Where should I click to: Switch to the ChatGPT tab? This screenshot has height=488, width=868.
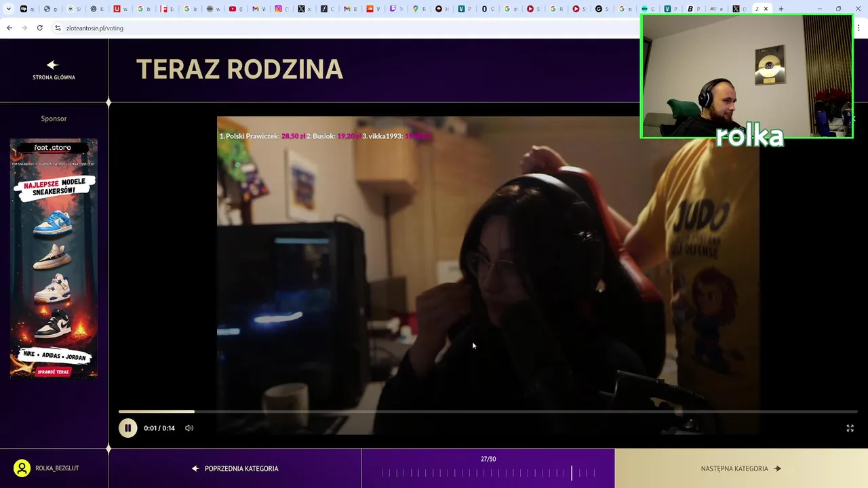97,9
